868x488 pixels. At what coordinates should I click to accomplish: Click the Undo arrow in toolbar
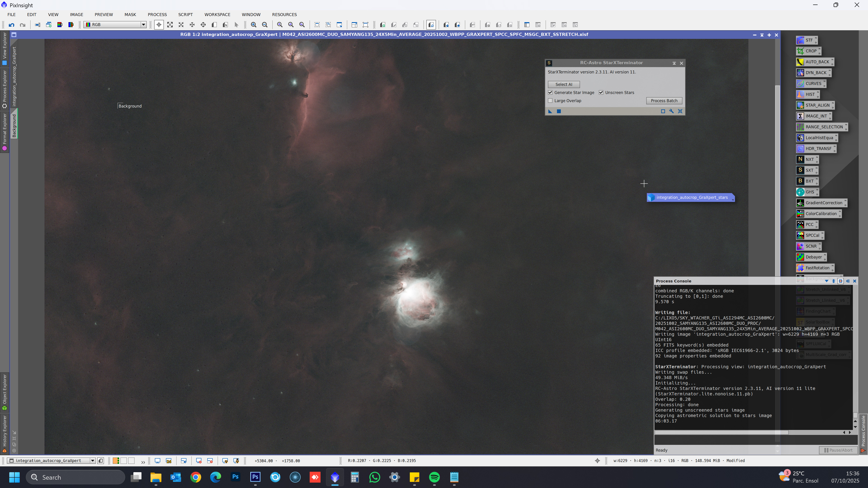(x=12, y=25)
